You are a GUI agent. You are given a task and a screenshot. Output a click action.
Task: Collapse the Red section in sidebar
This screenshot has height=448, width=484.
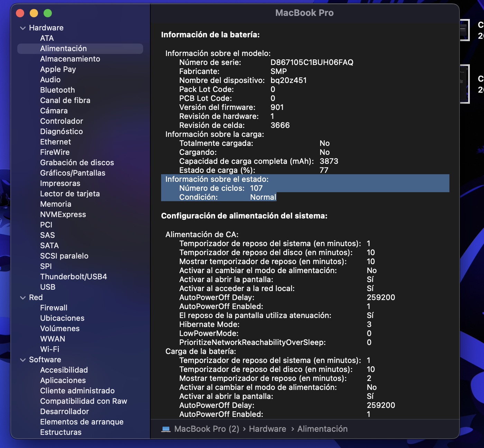(23, 298)
